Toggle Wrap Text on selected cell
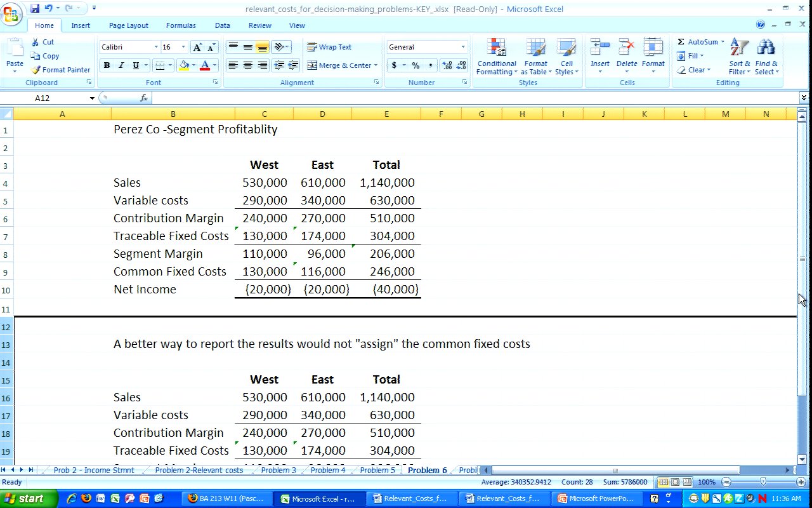Screen dimensions: 812x508 329,47
